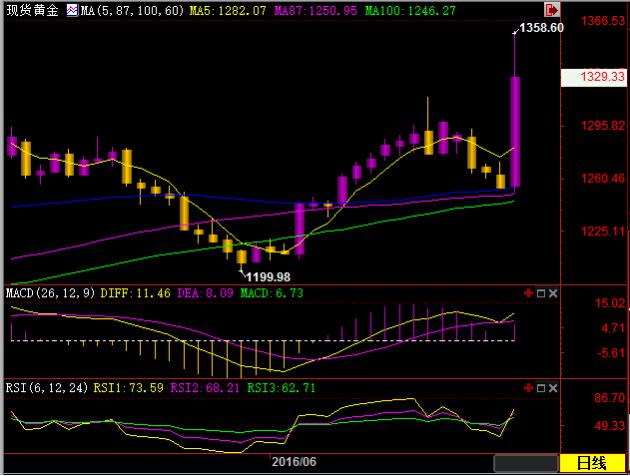
Task: Click the RSI3:62.71 value
Action: [281, 388]
